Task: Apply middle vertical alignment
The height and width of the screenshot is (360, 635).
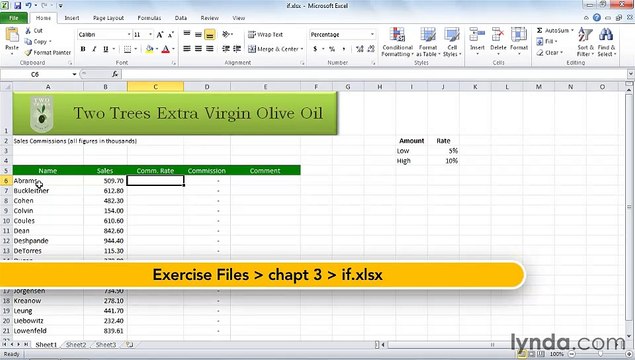Action: [x=198, y=34]
